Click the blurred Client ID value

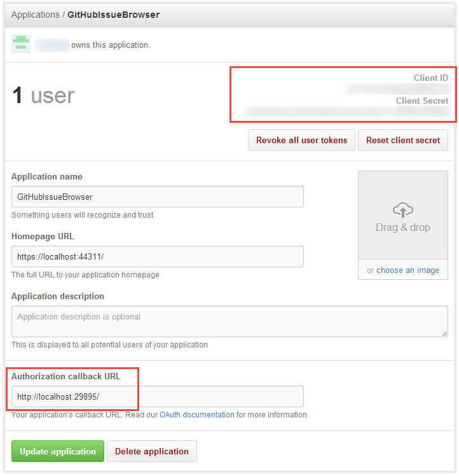pyautogui.click(x=398, y=89)
